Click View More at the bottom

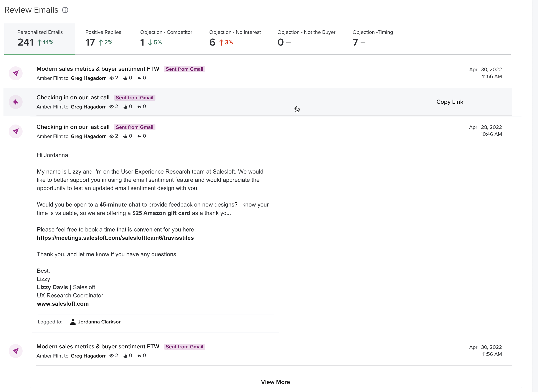click(275, 382)
